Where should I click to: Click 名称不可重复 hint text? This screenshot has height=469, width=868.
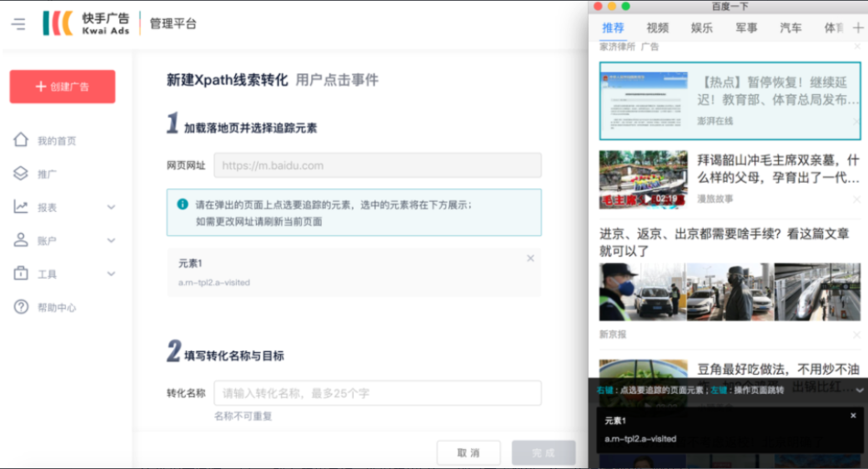243,416
